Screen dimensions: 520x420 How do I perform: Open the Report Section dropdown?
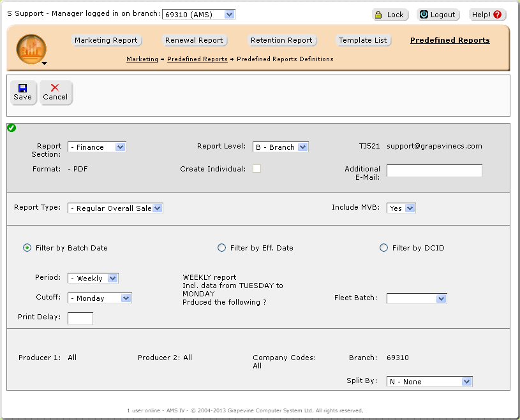pos(97,147)
